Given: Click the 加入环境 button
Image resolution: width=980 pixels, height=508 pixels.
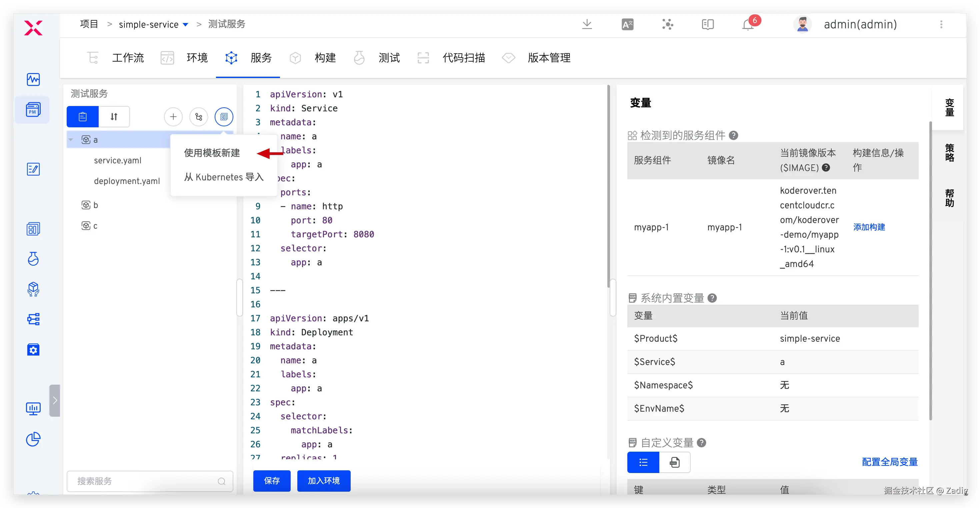Looking at the screenshot, I should click(323, 481).
